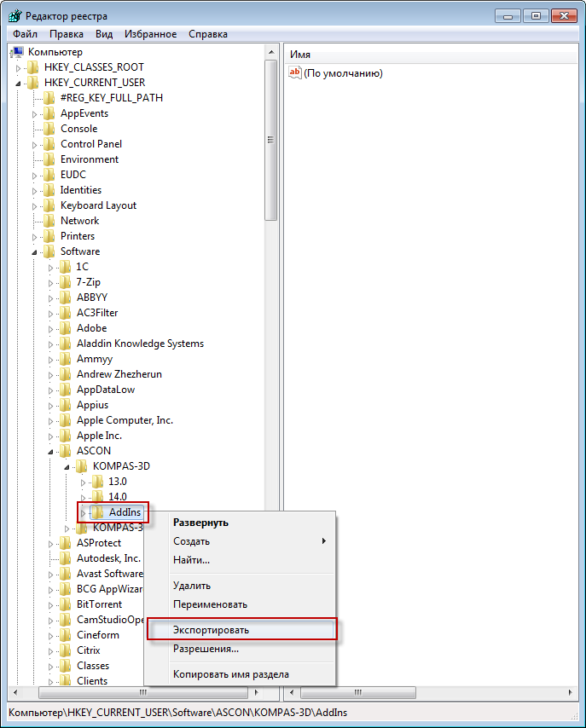
Task: Open the Создать submenu
Action: click(240, 541)
